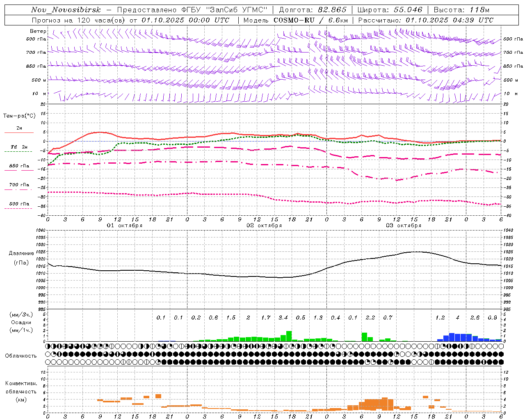Click the tallest orange convective cloud bar
The height and width of the screenshot is (420, 525).
(x=385, y=404)
